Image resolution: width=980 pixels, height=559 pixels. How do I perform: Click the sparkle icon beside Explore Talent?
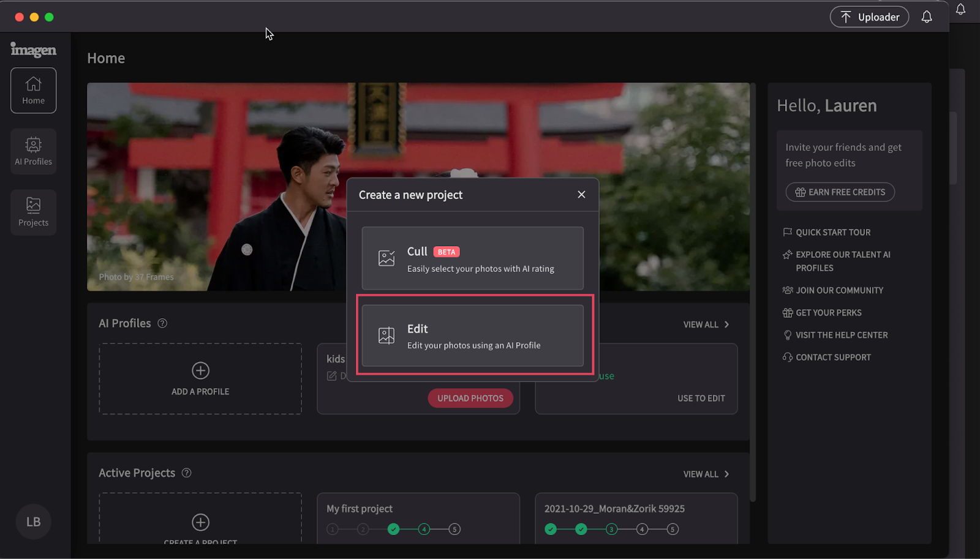(x=788, y=255)
